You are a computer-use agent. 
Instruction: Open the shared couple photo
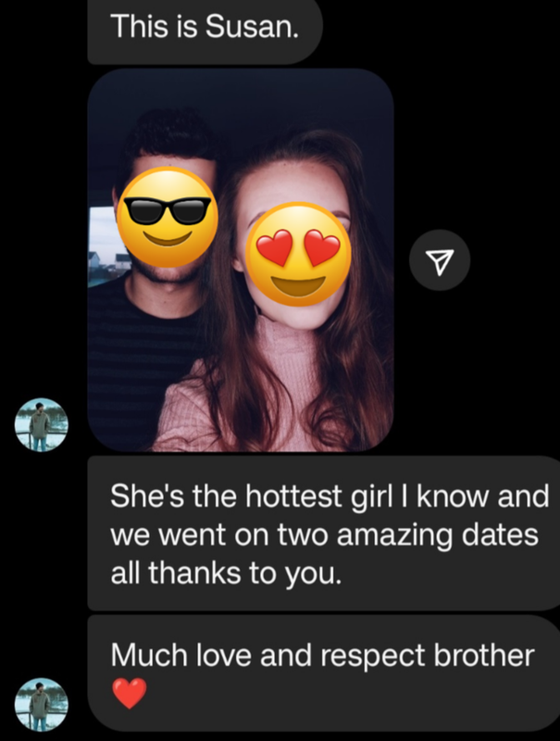(241, 260)
